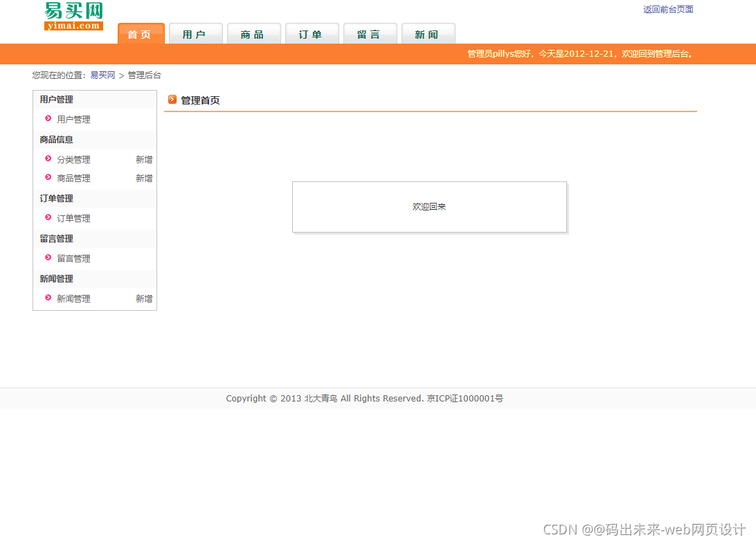Click the administrator greeting message in orange bar

tap(580, 53)
